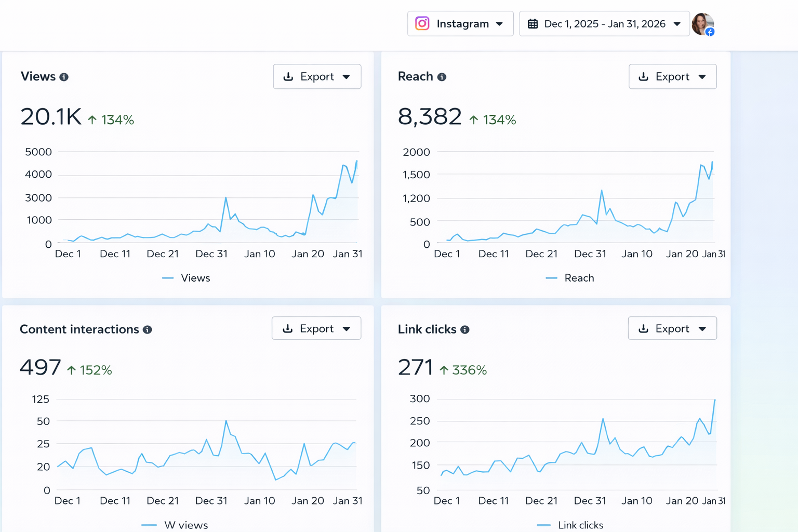Open the Dec 1 - Jan 31 date range dropdown
Viewport: 798px width, 532px height.
(x=678, y=23)
